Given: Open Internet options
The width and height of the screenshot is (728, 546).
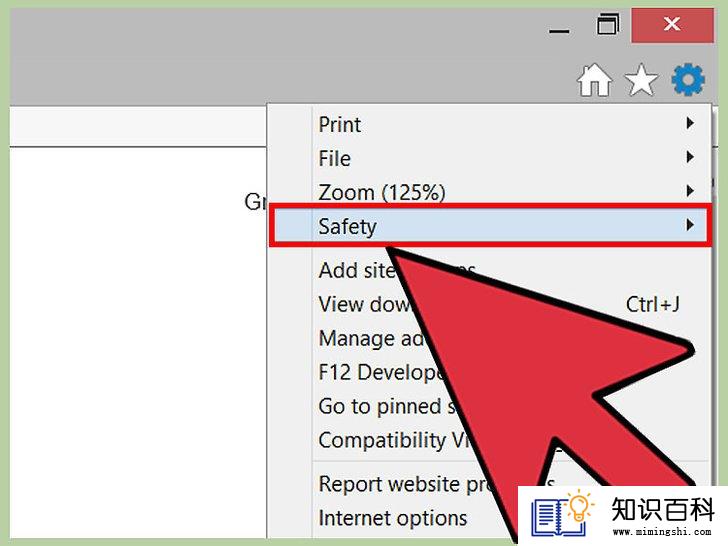Looking at the screenshot, I should click(393, 518).
